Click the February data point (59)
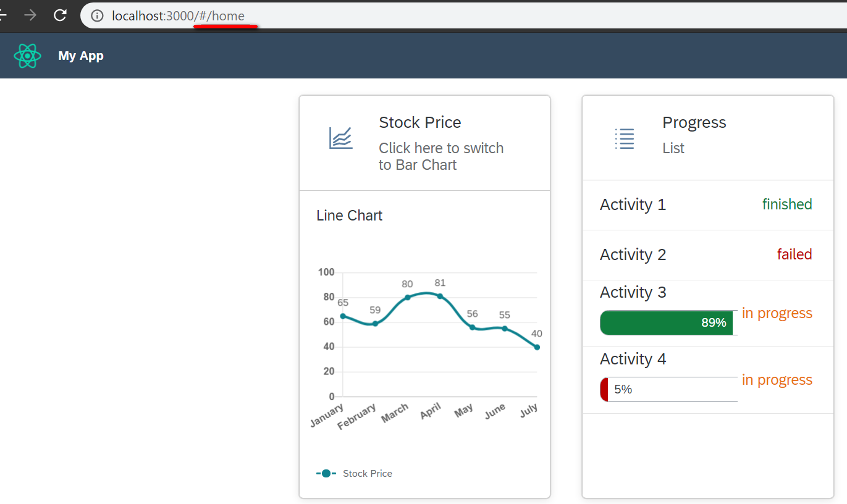Screen dimensions: 847x504 pyautogui.click(x=375, y=324)
